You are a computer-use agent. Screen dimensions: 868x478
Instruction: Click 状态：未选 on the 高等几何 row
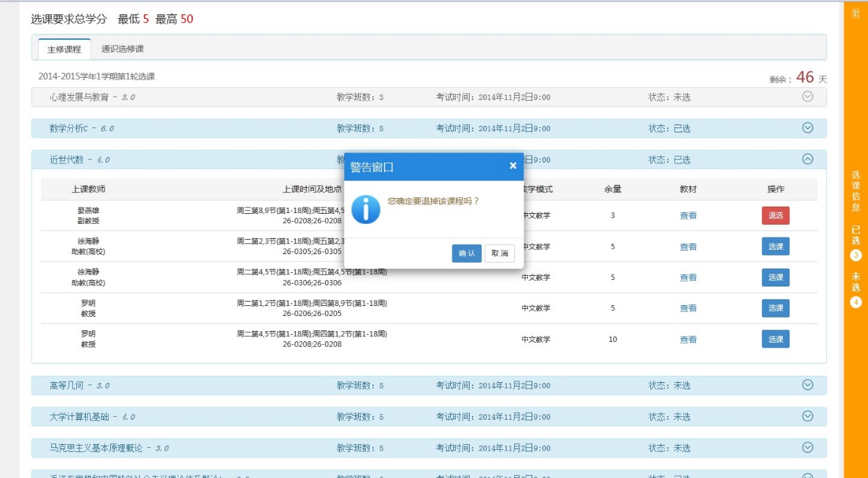coord(669,385)
